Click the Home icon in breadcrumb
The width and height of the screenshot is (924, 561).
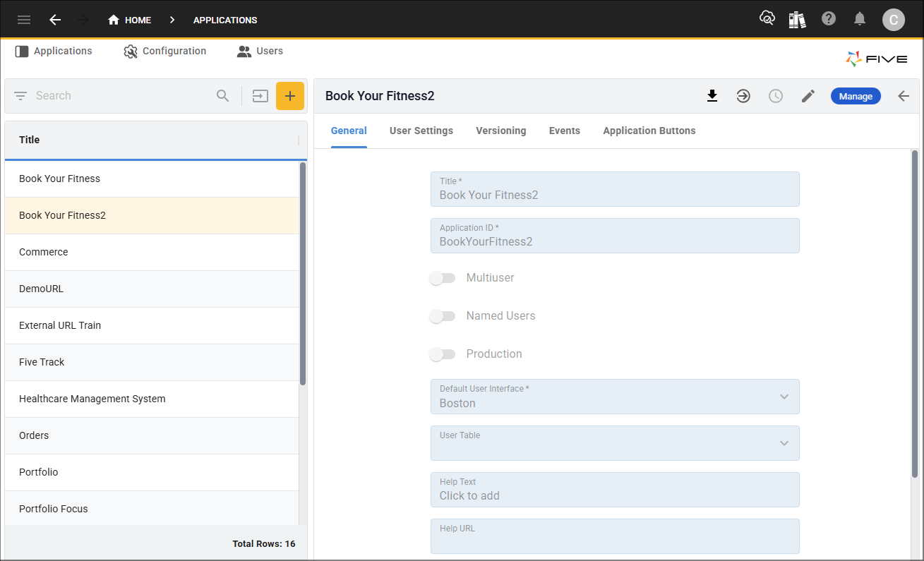[x=114, y=20]
